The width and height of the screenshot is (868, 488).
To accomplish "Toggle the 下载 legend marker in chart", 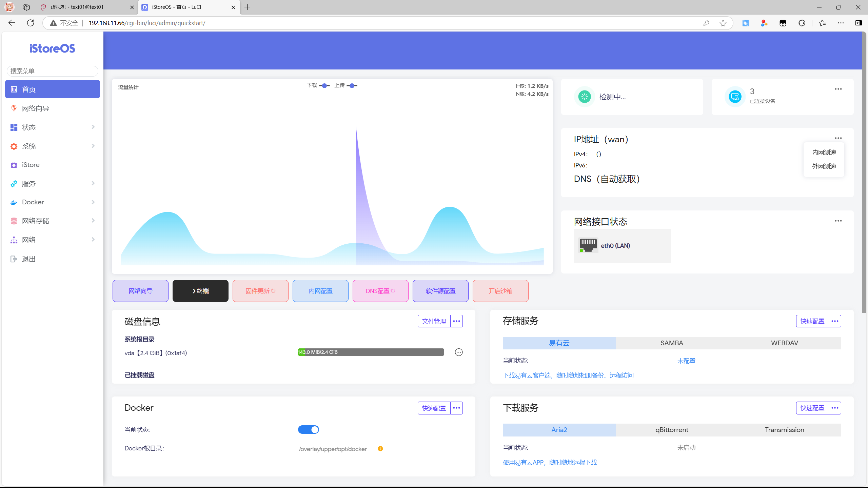I will [x=324, y=86].
